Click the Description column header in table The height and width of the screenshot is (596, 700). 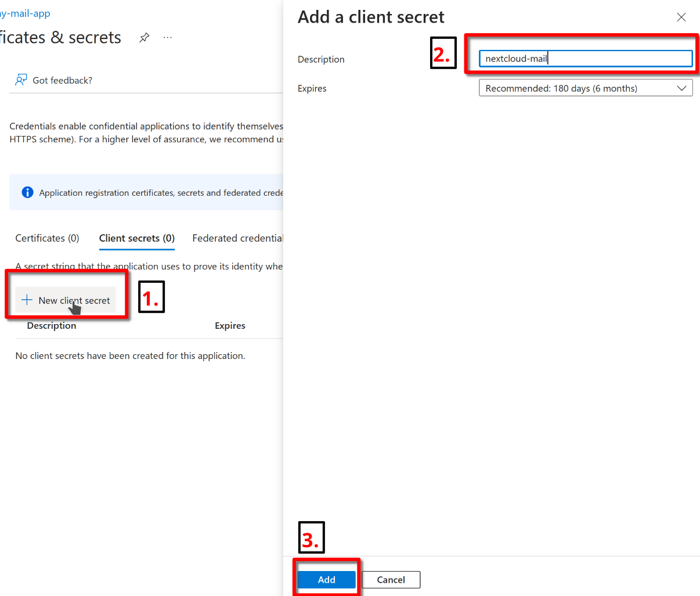52,326
